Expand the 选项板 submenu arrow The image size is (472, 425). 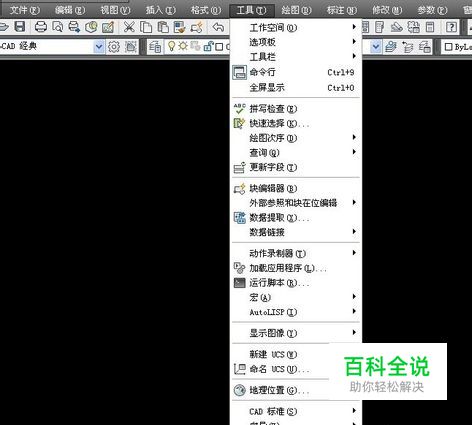[354, 42]
